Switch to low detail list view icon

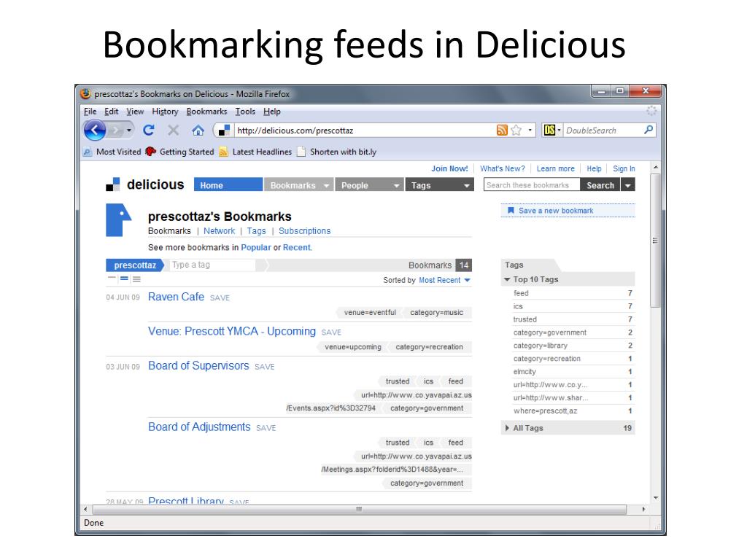coord(112,278)
